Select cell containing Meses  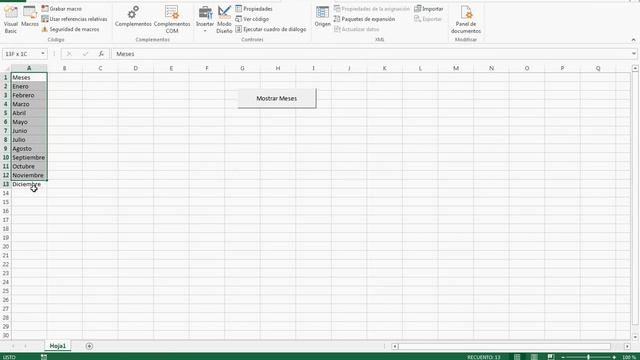click(29, 77)
